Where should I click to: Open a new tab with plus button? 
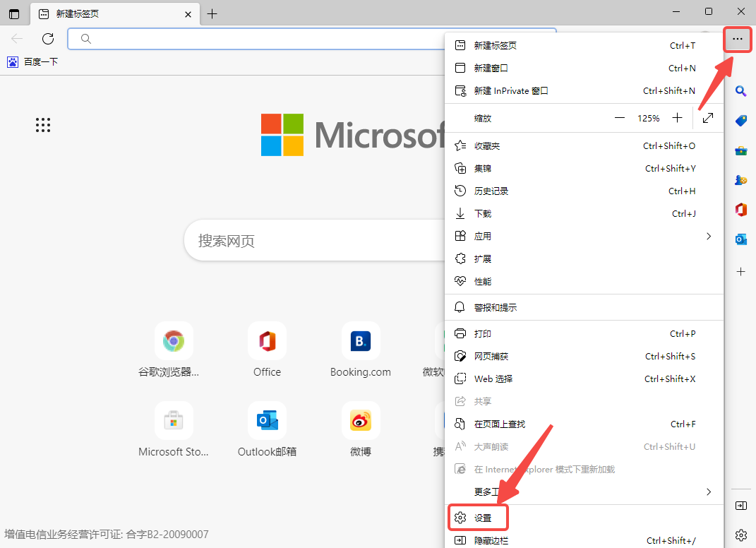point(212,13)
